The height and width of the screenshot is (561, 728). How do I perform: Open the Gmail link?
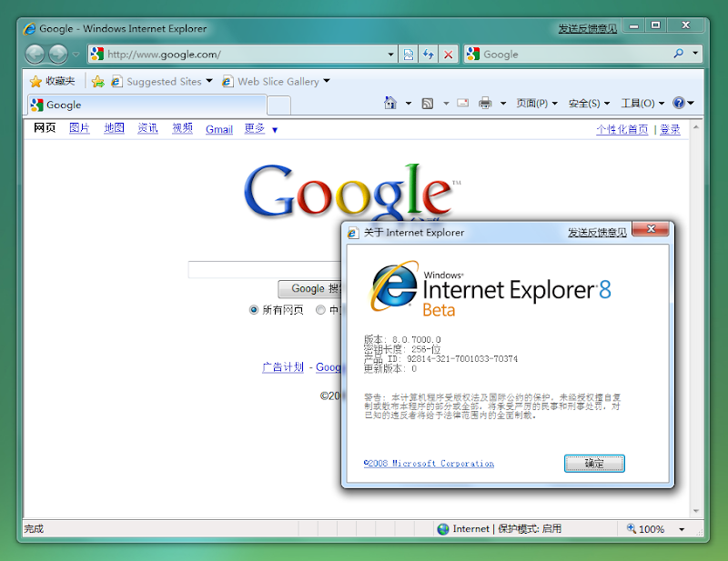coord(219,129)
